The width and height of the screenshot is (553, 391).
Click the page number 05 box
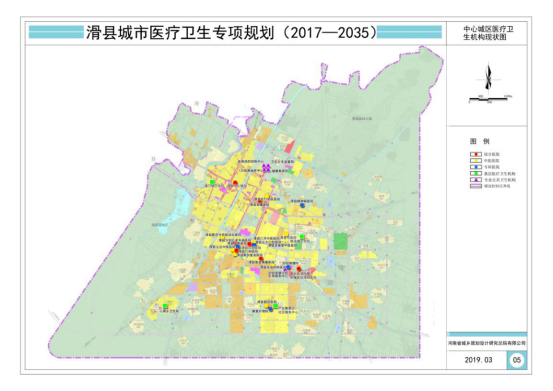point(517,360)
